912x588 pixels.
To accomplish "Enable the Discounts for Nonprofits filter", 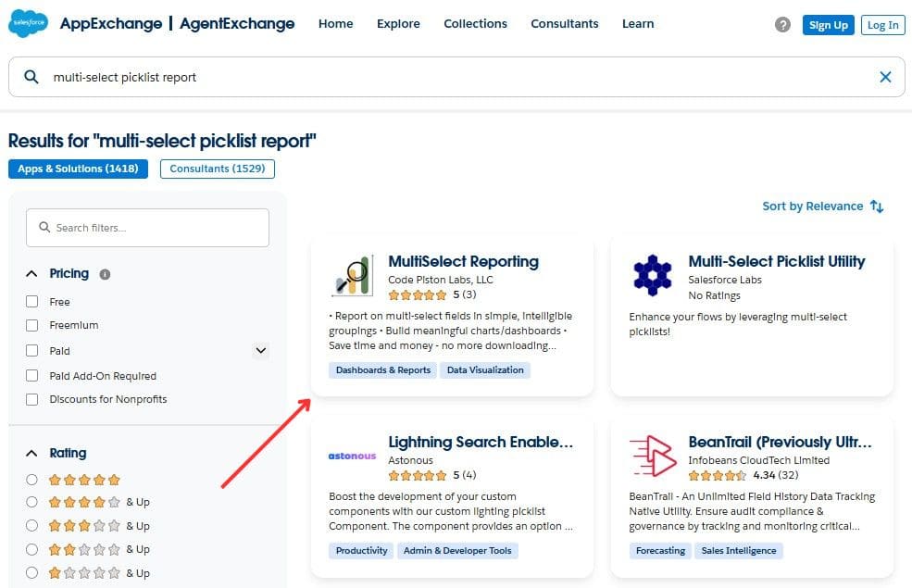I will coord(32,399).
